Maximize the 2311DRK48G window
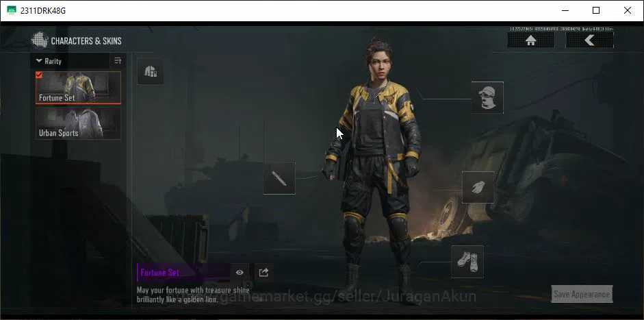Viewport: 644px width, 320px height. tap(596, 10)
